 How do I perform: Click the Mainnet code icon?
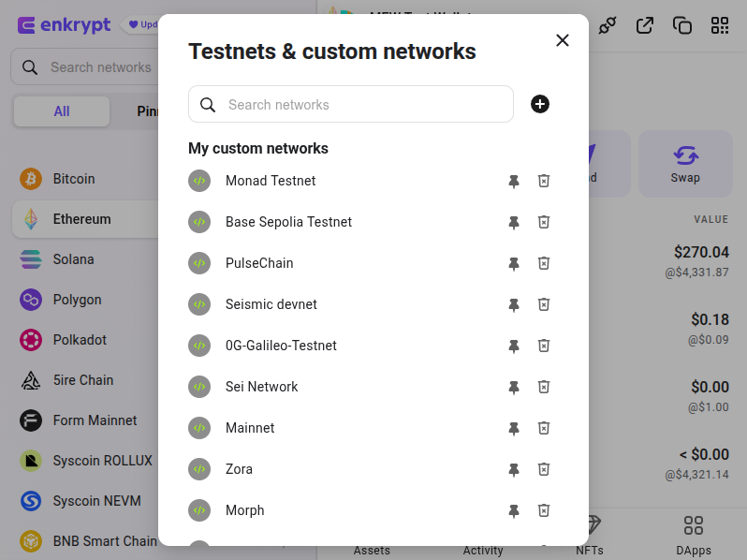(199, 429)
